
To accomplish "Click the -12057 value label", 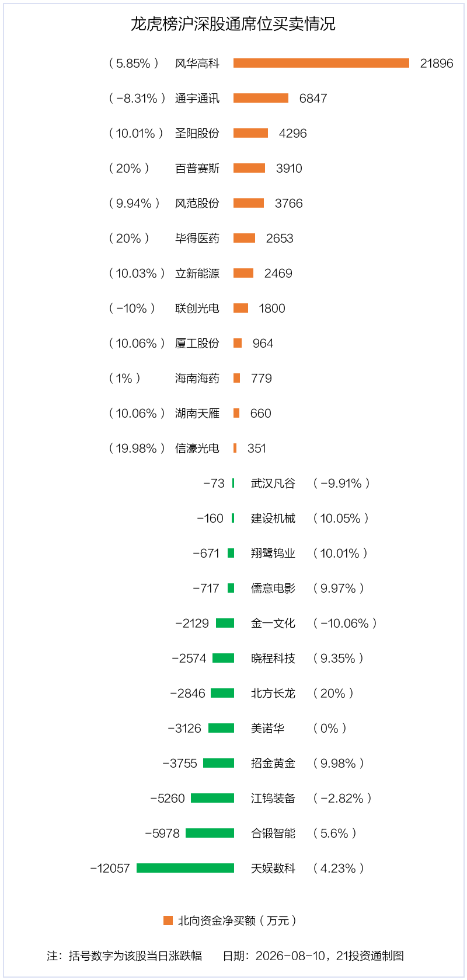I will [x=110, y=868].
